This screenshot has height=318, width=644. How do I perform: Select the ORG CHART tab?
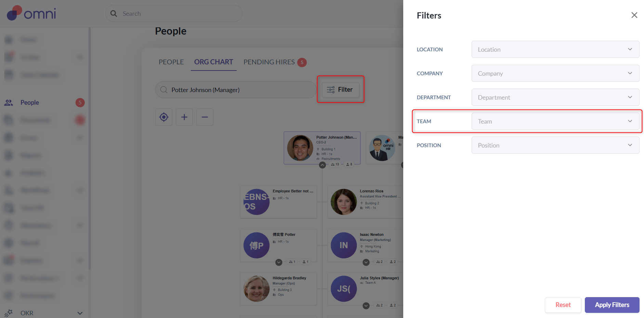click(x=213, y=62)
